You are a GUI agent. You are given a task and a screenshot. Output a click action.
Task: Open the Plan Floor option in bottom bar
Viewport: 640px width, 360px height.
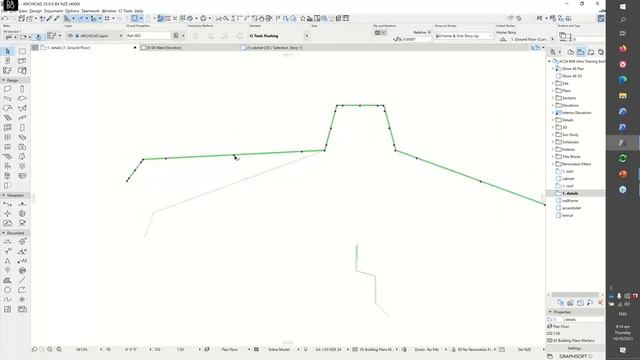coord(230,349)
